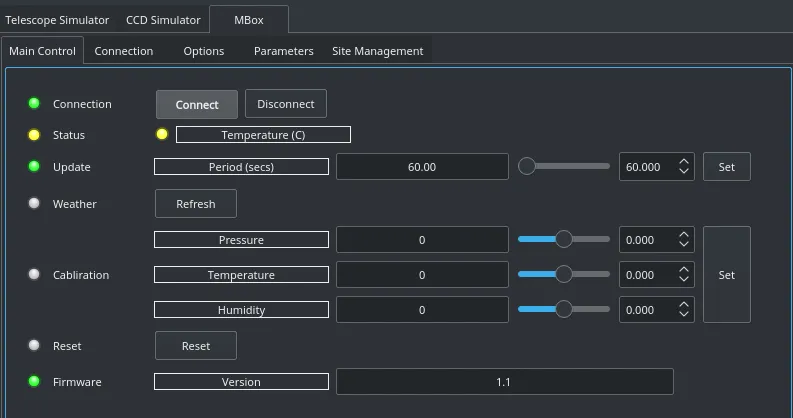Increase the Pressure spinbox value
The height and width of the screenshot is (418, 793).
point(684,235)
